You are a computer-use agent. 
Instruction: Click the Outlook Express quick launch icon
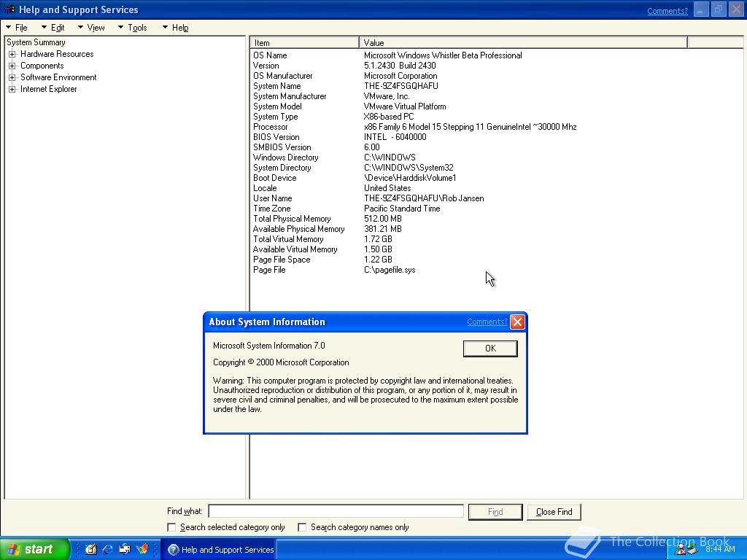click(x=125, y=549)
